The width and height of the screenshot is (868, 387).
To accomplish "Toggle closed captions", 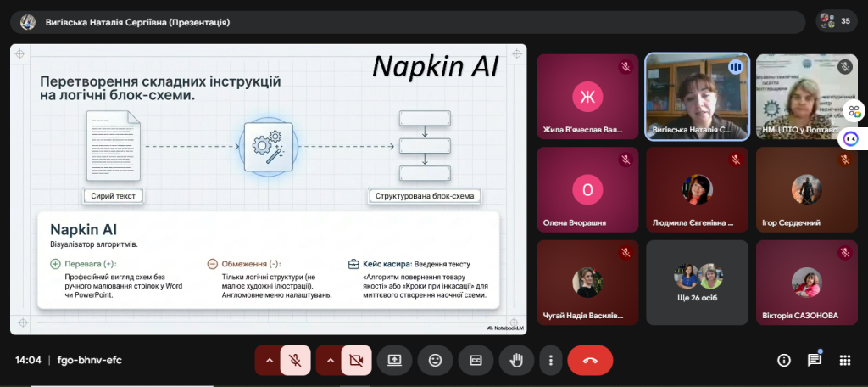I will tap(476, 360).
